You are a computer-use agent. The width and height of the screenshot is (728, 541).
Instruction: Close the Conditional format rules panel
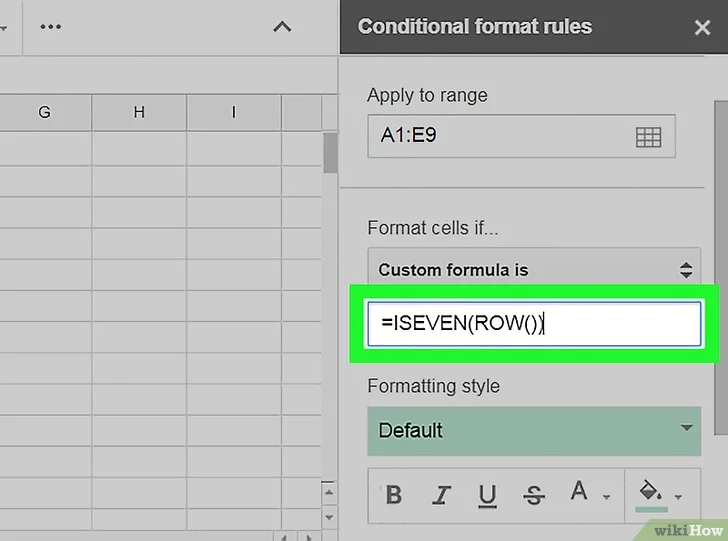tap(702, 27)
